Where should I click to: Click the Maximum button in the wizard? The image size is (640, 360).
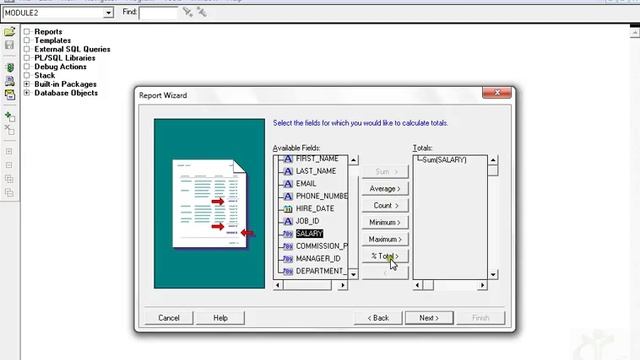point(385,239)
